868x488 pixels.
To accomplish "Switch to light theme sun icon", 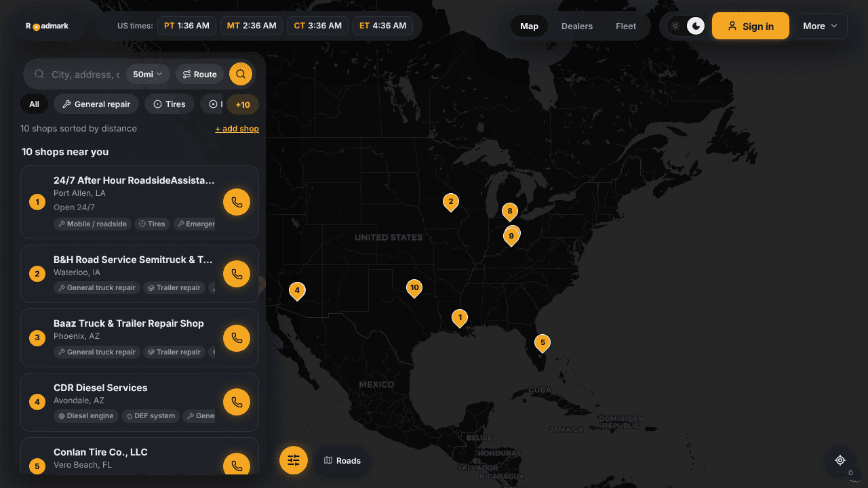I will [x=675, y=26].
